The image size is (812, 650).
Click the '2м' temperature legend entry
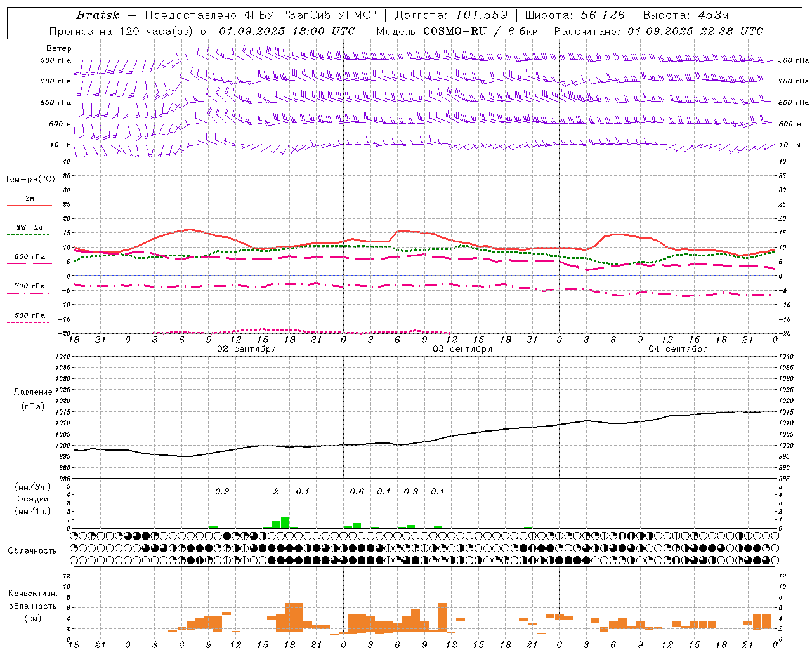tap(30, 199)
